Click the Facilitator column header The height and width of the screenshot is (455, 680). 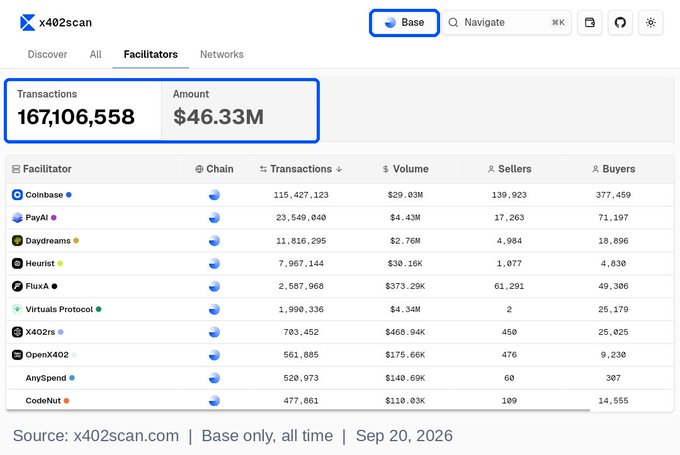click(x=42, y=169)
